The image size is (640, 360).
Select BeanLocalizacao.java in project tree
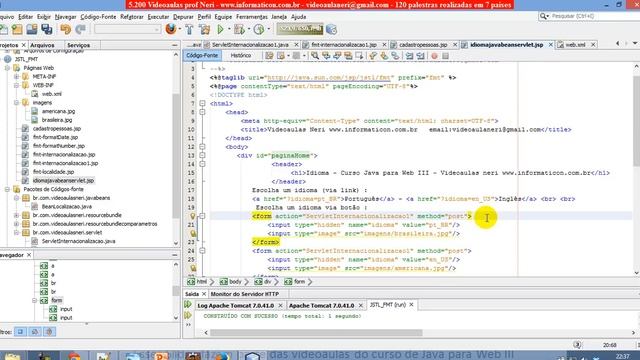click(66, 207)
